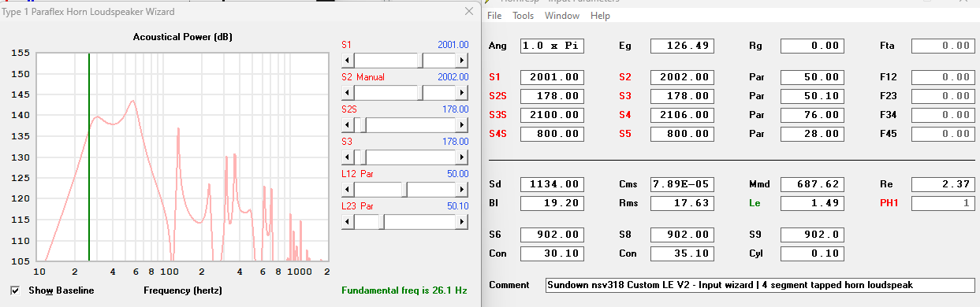
Task: Click the Cms field showing 7.89E-05
Action: tap(682, 184)
